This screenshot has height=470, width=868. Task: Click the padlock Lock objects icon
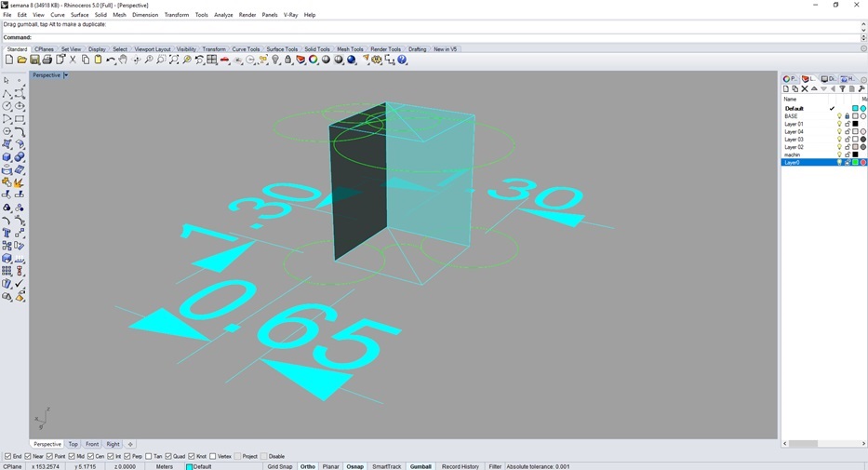coord(287,60)
